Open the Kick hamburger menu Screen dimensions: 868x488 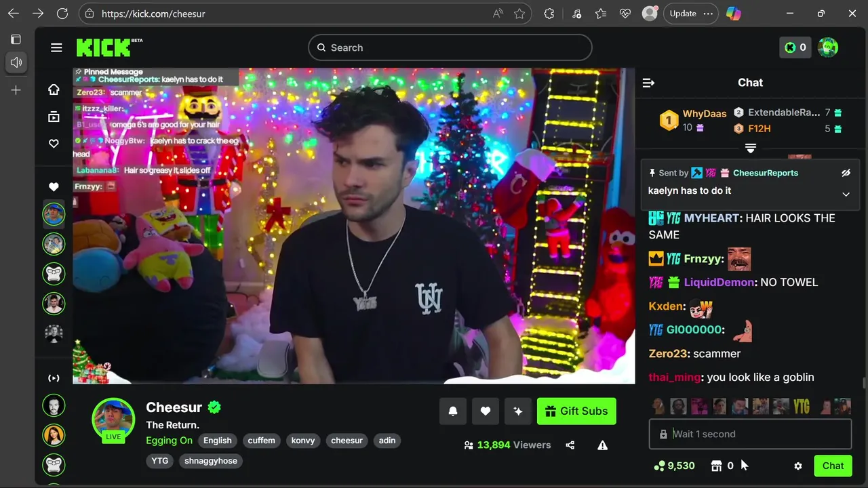tap(56, 47)
